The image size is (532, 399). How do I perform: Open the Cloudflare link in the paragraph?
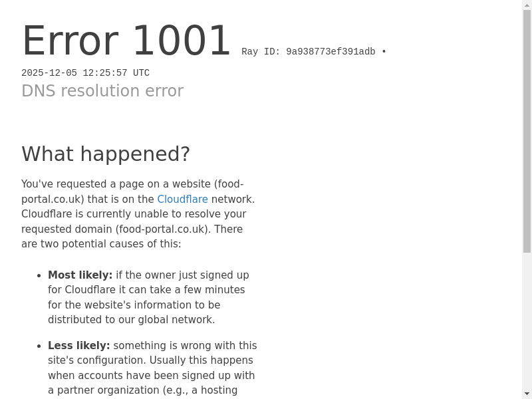[182, 199]
